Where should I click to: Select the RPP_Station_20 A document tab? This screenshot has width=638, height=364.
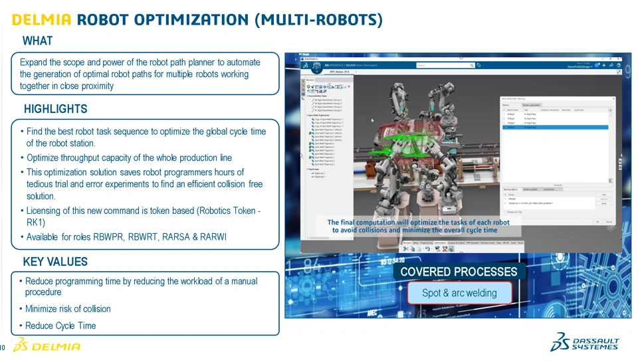(x=340, y=72)
